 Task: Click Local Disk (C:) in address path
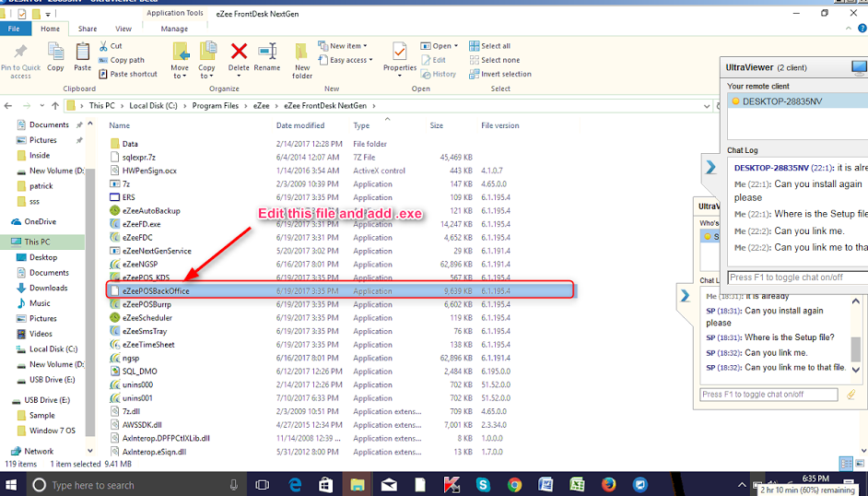(153, 106)
